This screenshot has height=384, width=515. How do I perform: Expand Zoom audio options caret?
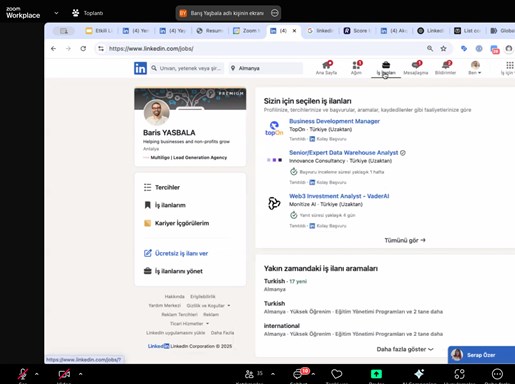(37, 374)
